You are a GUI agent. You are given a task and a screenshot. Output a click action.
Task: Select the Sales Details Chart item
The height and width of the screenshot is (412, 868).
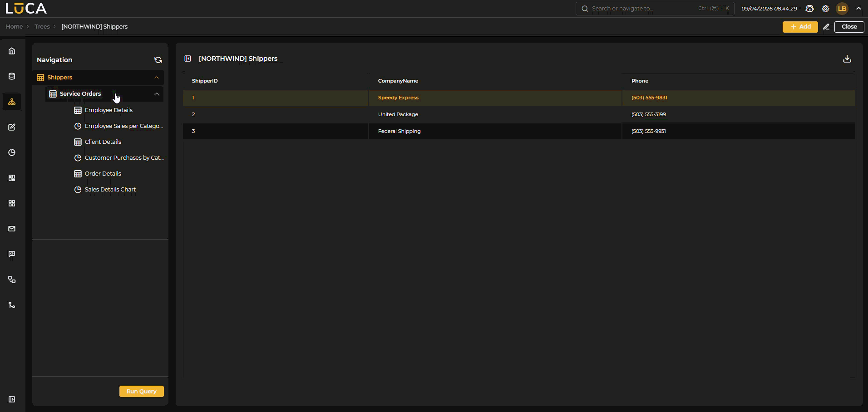110,190
